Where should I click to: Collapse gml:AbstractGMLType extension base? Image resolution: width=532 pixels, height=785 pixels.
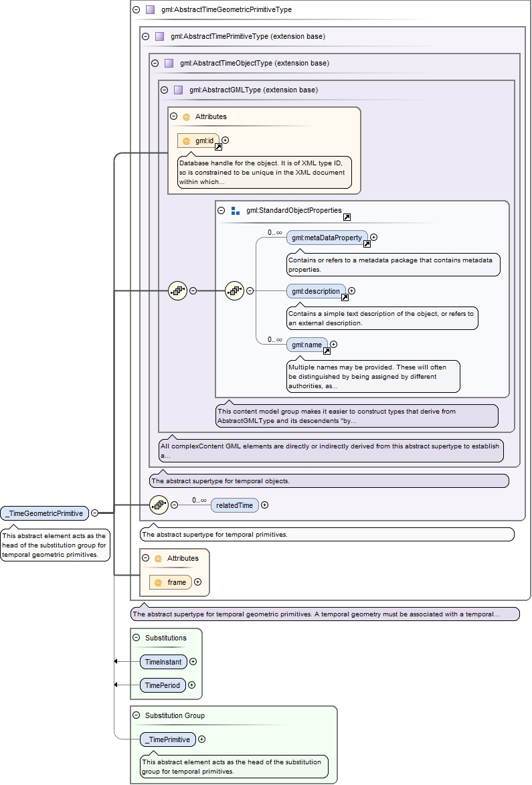(164, 90)
